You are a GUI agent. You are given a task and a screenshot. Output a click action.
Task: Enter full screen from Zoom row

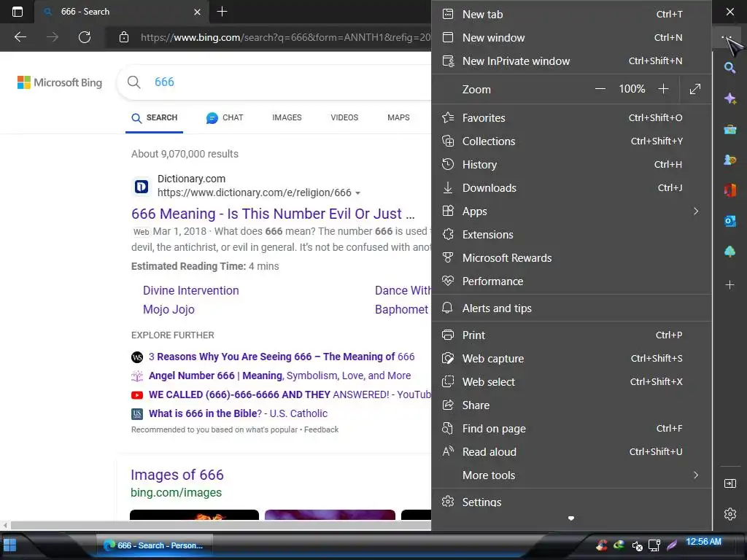[695, 89]
